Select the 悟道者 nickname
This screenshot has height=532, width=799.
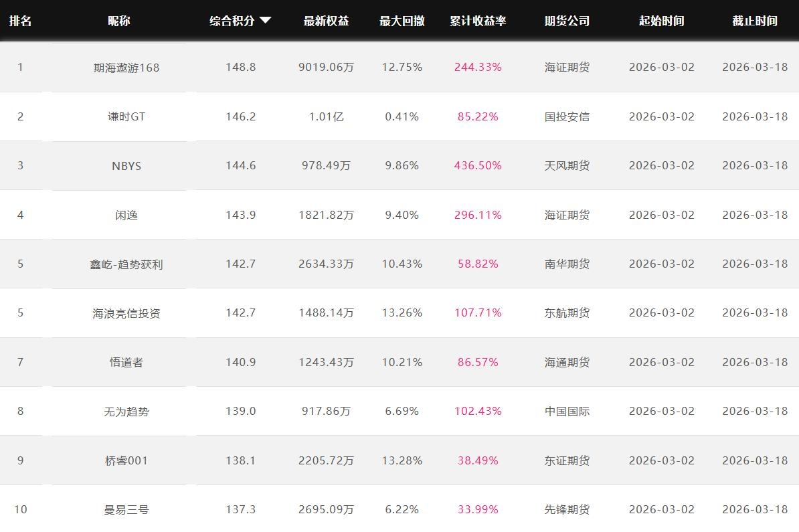pos(126,362)
